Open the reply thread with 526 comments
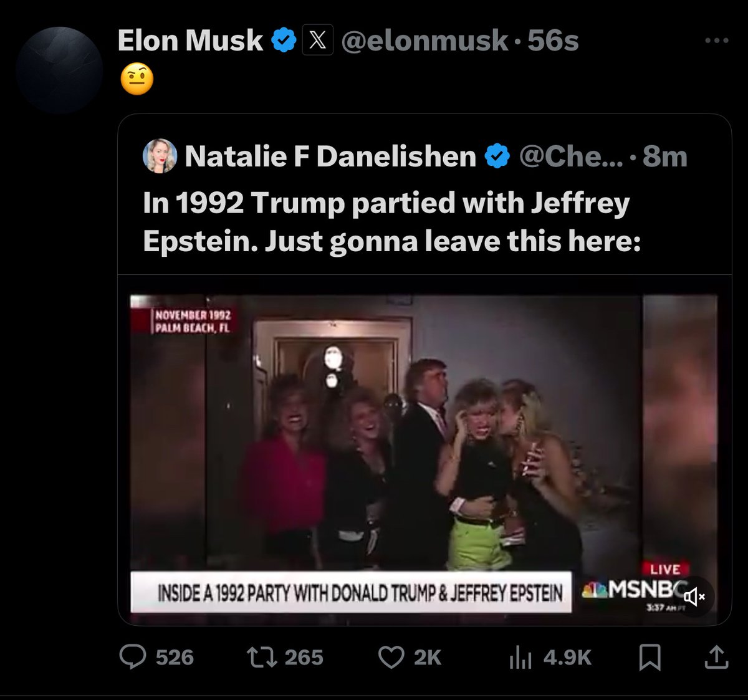748x700 pixels. (133, 657)
